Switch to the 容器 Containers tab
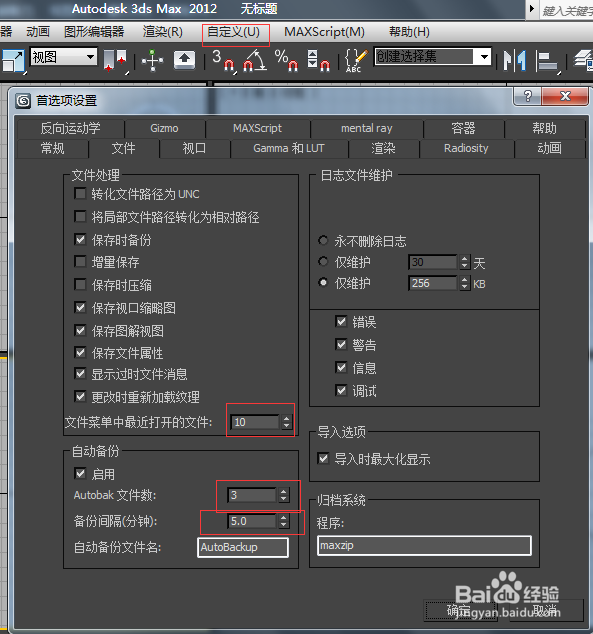Viewport: 593px width, 634px height. tap(463, 129)
